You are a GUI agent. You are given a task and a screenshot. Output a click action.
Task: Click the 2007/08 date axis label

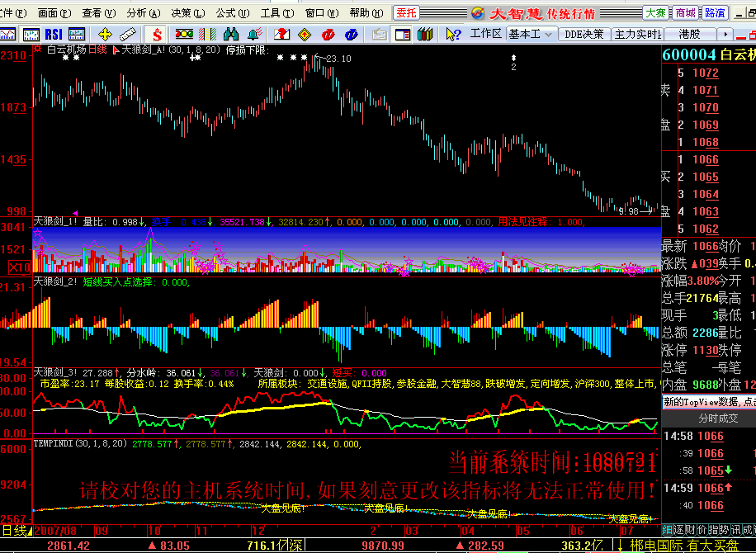pyautogui.click(x=55, y=531)
